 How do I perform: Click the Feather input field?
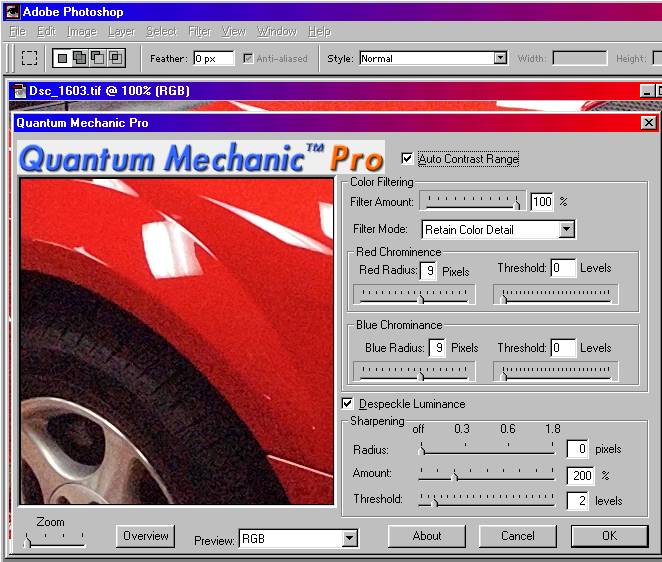(214, 58)
